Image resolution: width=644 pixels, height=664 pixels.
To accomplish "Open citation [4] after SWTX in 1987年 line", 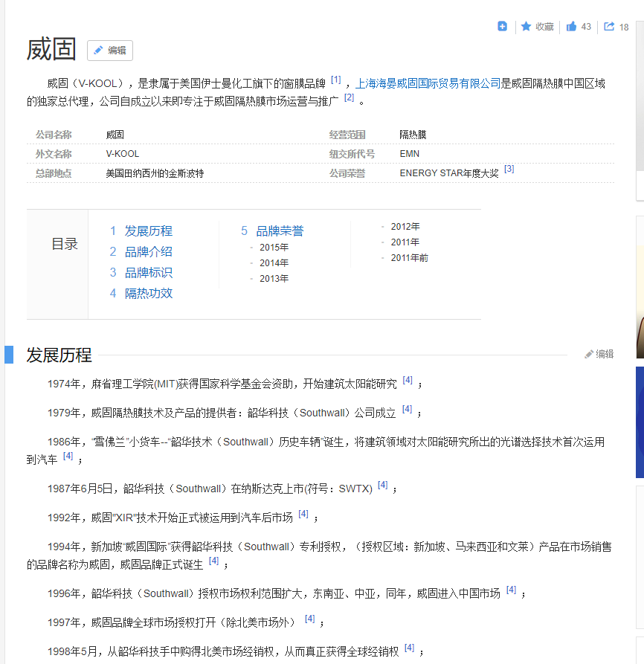I will (x=382, y=485).
